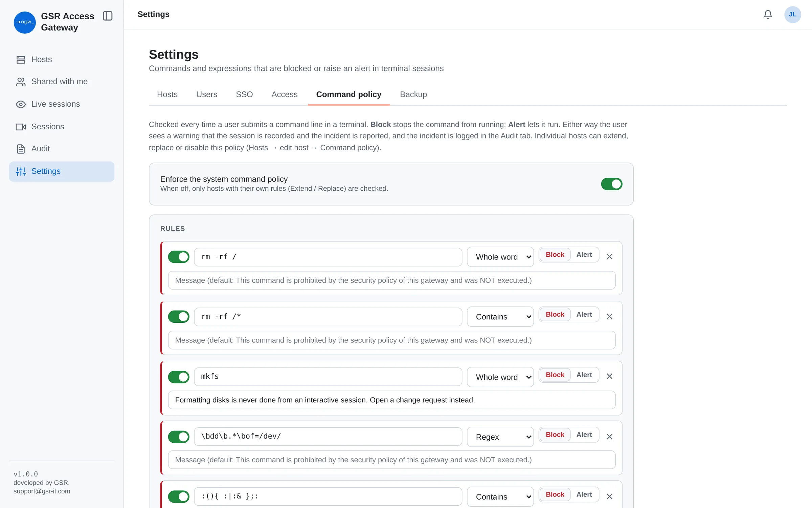Switch to the Hosts settings tab
This screenshot has height=508, width=812.
(x=167, y=94)
